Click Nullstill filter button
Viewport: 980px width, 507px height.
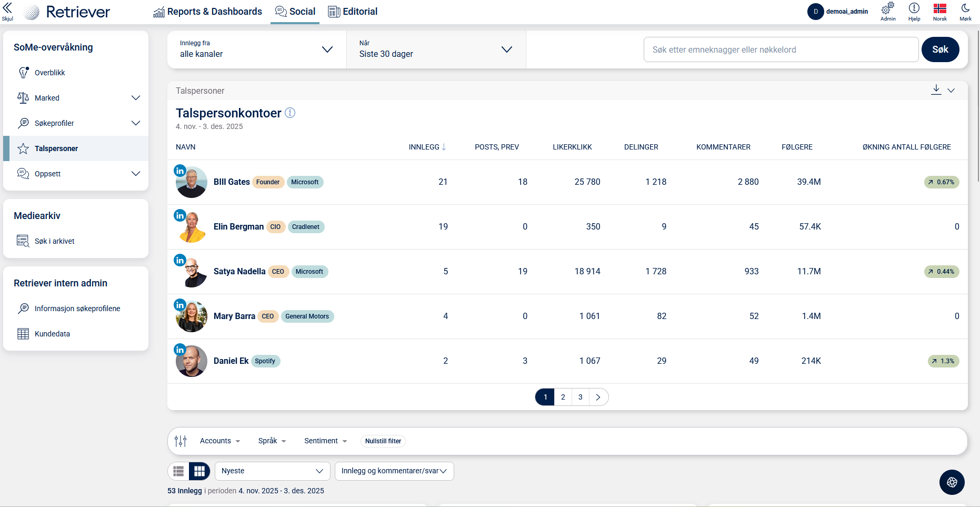383,441
